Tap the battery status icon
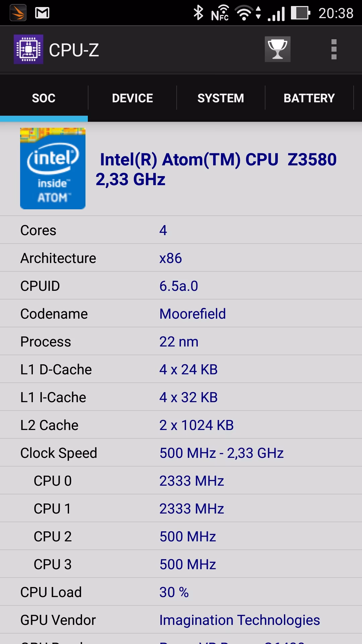The height and width of the screenshot is (644, 362). click(x=300, y=13)
